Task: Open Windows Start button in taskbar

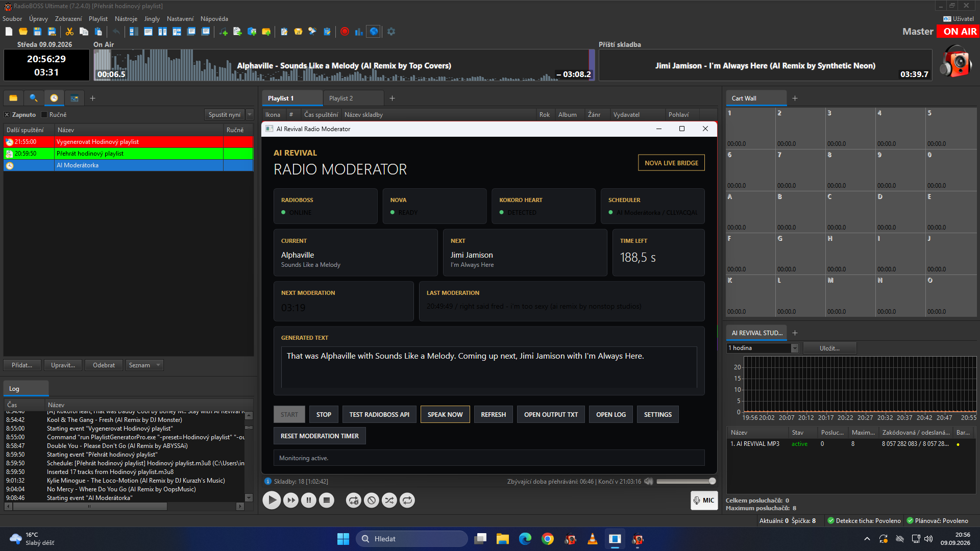Action: (343, 539)
